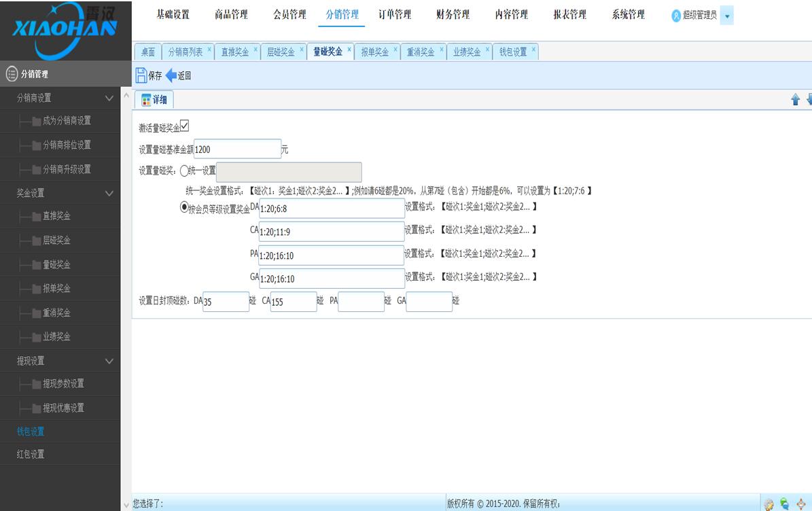Click the blue back arrow (返回) icon
The image size is (812, 511).
[x=171, y=75]
